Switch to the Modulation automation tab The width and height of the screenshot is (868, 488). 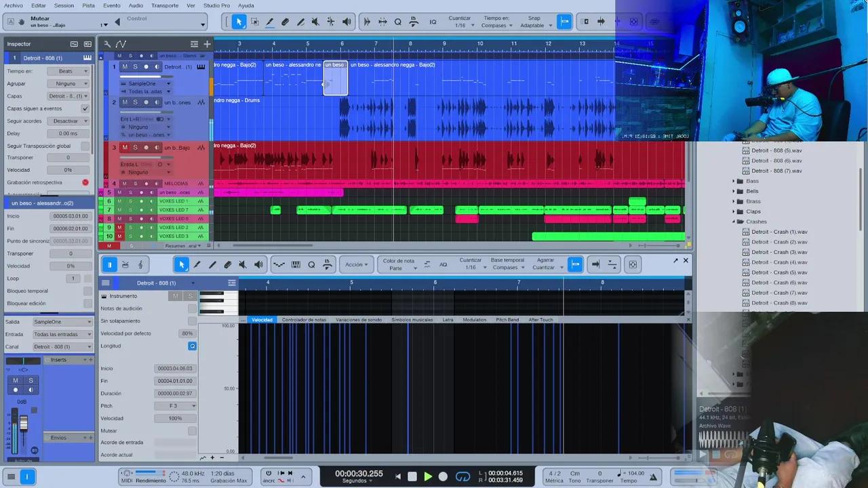pyautogui.click(x=475, y=319)
